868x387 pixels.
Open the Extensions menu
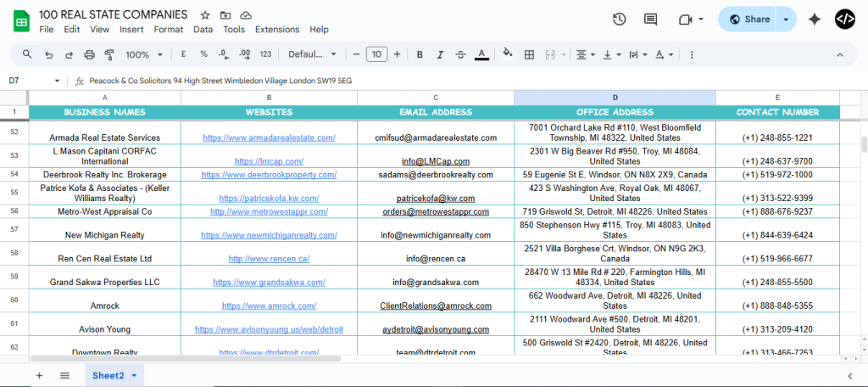click(x=277, y=30)
